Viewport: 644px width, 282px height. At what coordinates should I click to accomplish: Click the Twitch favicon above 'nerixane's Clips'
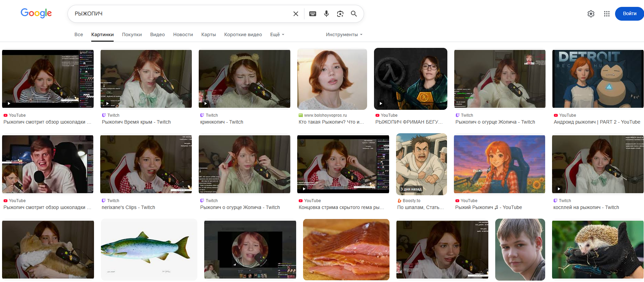tap(104, 201)
